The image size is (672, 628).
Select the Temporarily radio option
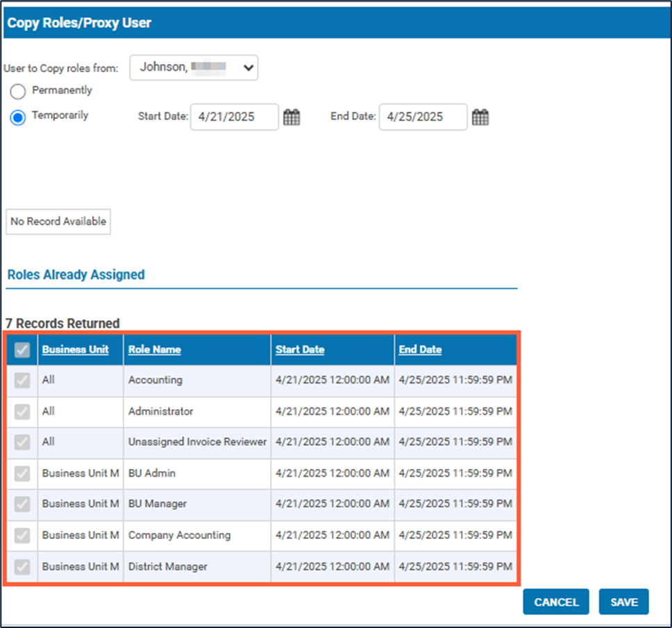(18, 117)
